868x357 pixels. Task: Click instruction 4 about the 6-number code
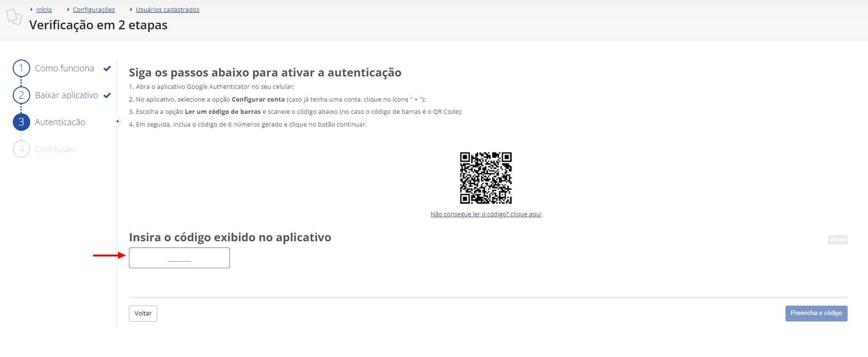coord(248,125)
